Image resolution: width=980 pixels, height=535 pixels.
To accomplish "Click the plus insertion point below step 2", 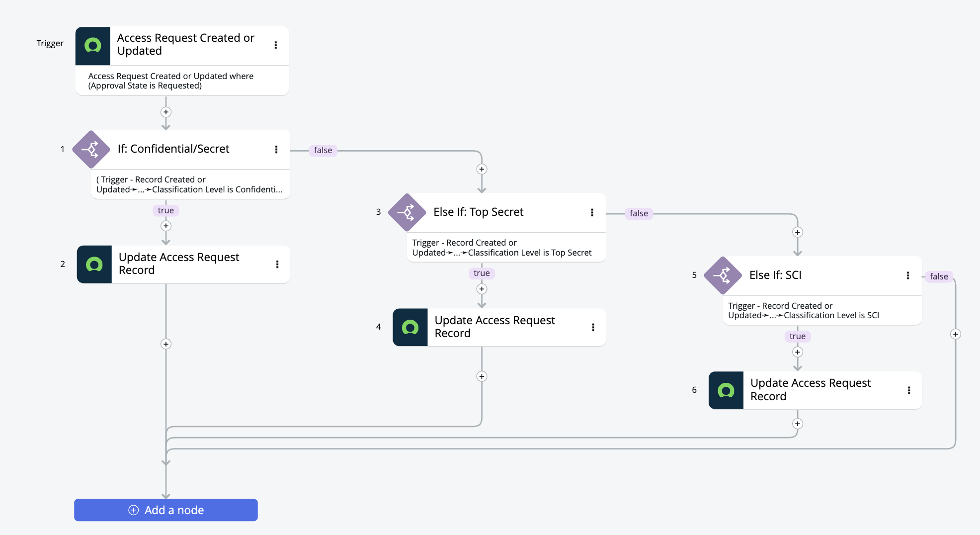I will pyautogui.click(x=165, y=344).
